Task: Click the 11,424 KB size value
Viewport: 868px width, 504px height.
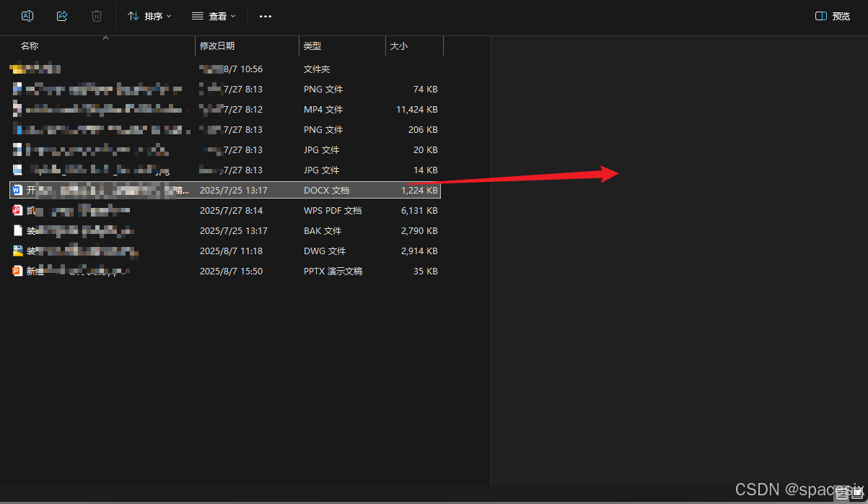Action: [417, 110]
